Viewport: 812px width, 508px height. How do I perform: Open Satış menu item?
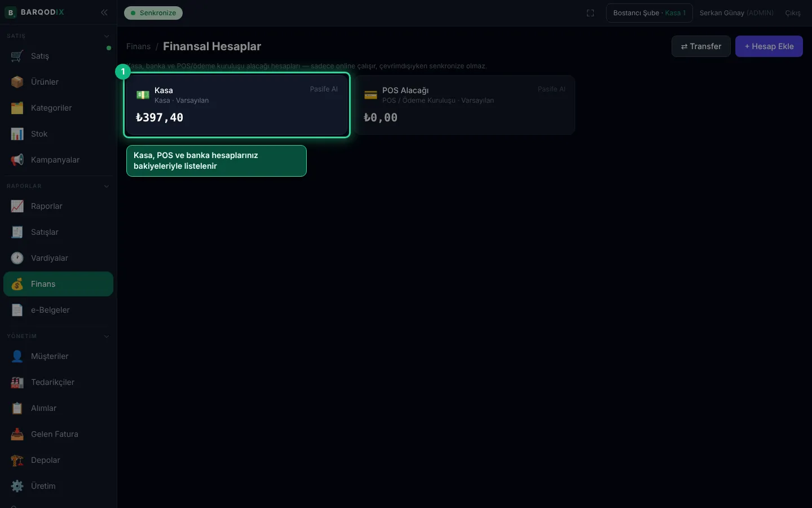[x=58, y=56]
